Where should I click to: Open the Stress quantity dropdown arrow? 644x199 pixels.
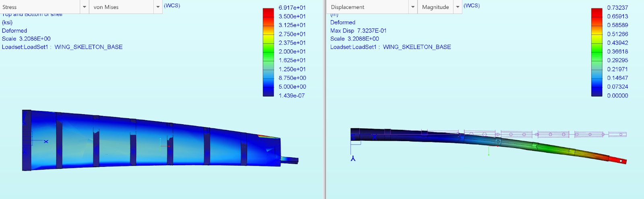(85, 7)
